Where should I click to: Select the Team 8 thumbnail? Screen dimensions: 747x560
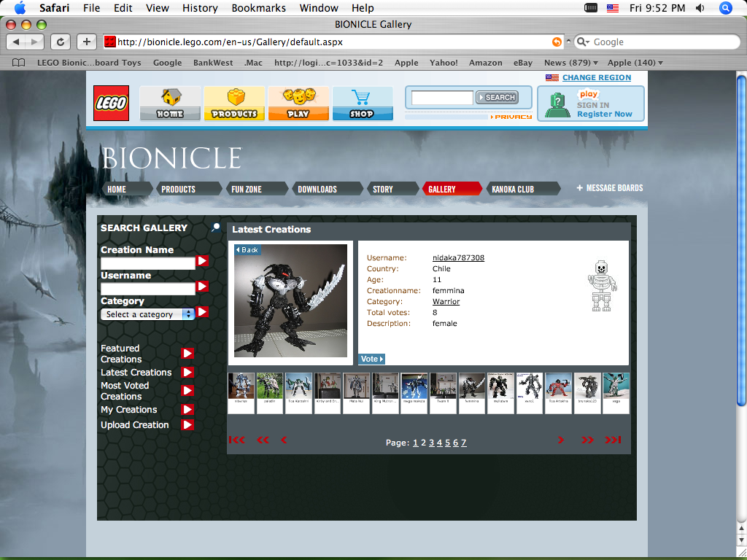[x=443, y=393]
